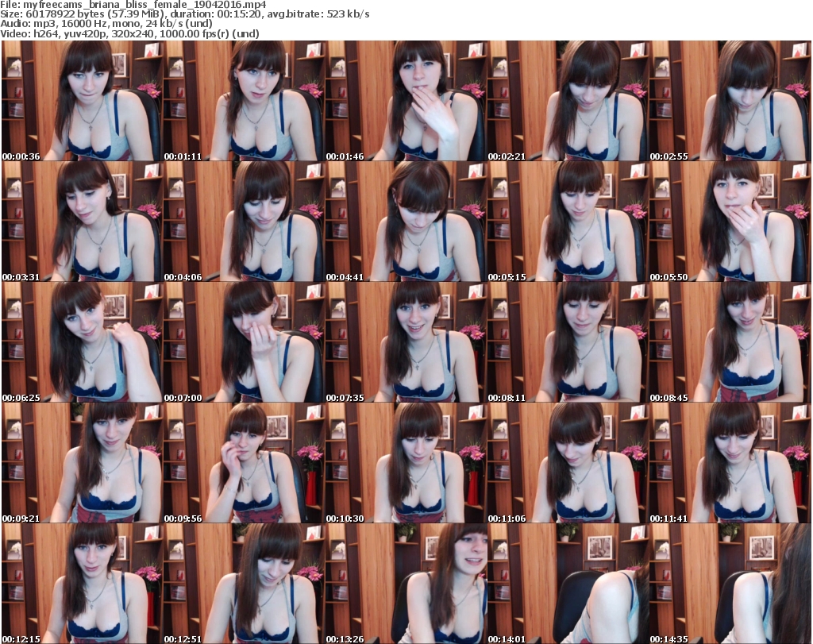Select the thumbnail timestamped 00:07:00
Image resolution: width=813 pixels, height=644 pixels.
[244, 342]
